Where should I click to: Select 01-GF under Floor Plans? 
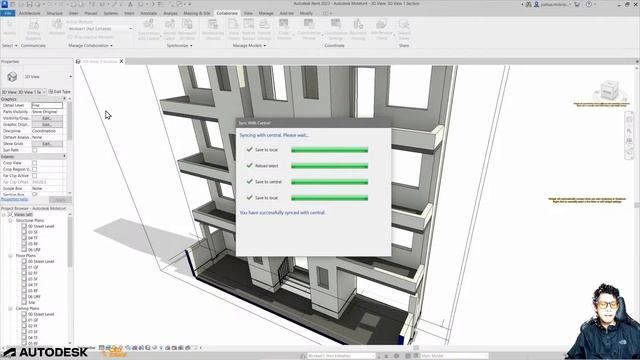pos(33,267)
